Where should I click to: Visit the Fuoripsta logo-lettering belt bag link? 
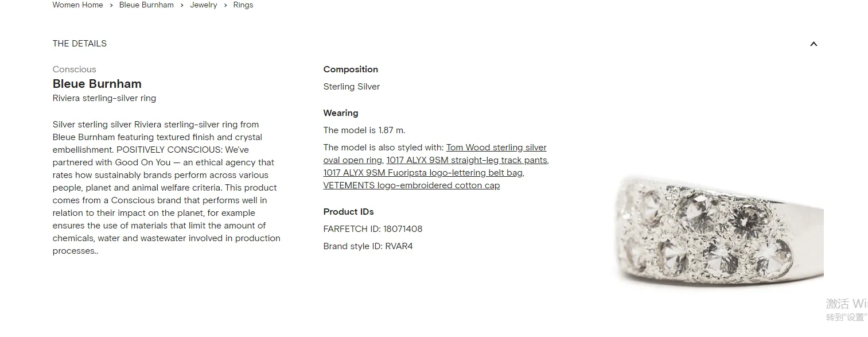[423, 173]
